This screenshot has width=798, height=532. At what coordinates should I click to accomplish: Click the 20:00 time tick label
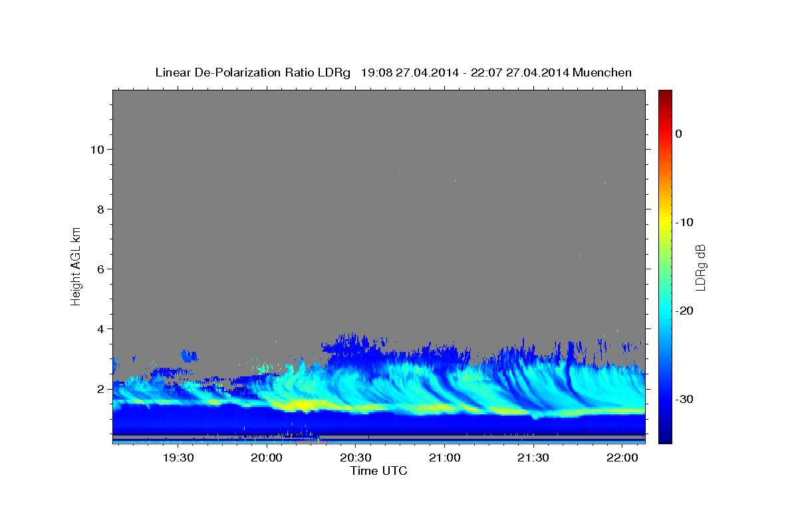click(267, 458)
